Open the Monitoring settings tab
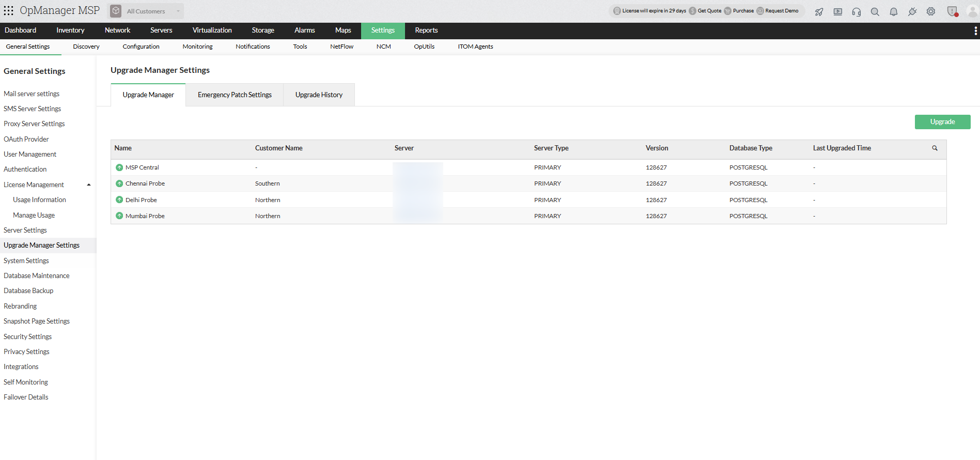The image size is (980, 460). pyautogui.click(x=197, y=47)
